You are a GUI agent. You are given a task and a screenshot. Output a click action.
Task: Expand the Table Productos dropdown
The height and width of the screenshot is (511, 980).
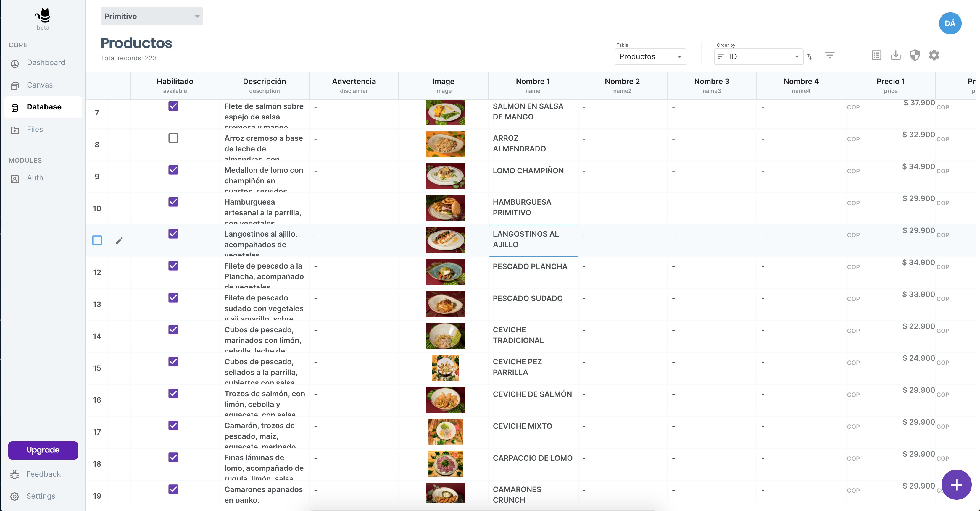click(650, 57)
